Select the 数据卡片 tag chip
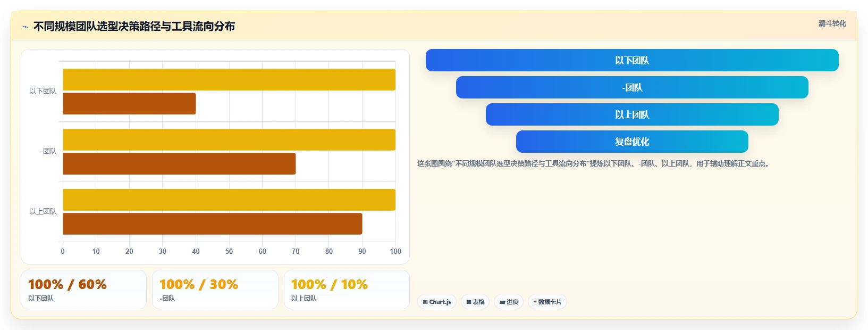This screenshot has width=868, height=330. 547,302
